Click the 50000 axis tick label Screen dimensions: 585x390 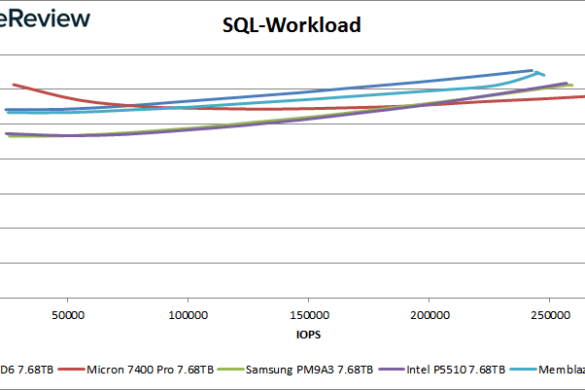[68, 315]
